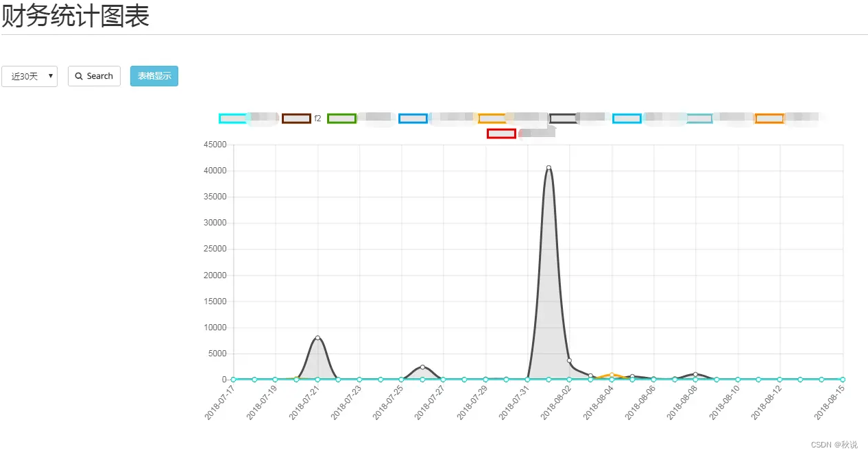
Task: Click the 40000 y-axis label
Action: tap(215, 171)
